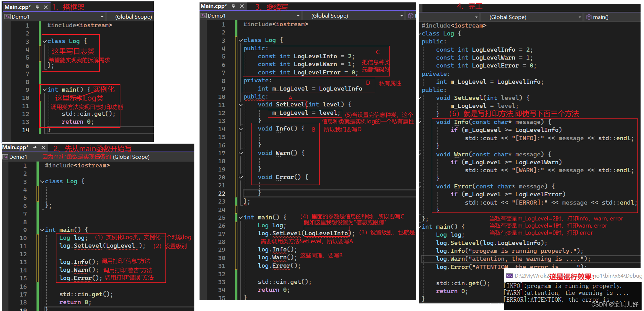Open the (Global Scope) dropdown arrow in the 完工 editor
This screenshot has height=311, width=644.
coord(580,17)
